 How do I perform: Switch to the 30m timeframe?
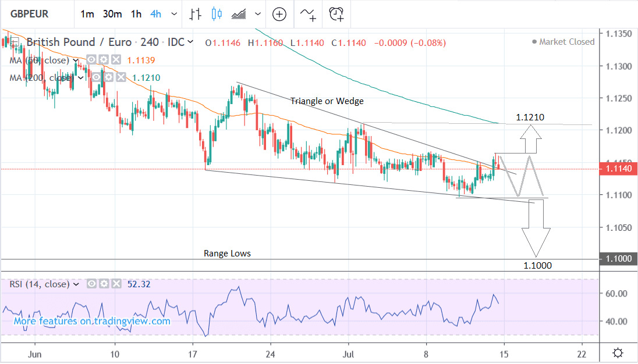(x=111, y=14)
